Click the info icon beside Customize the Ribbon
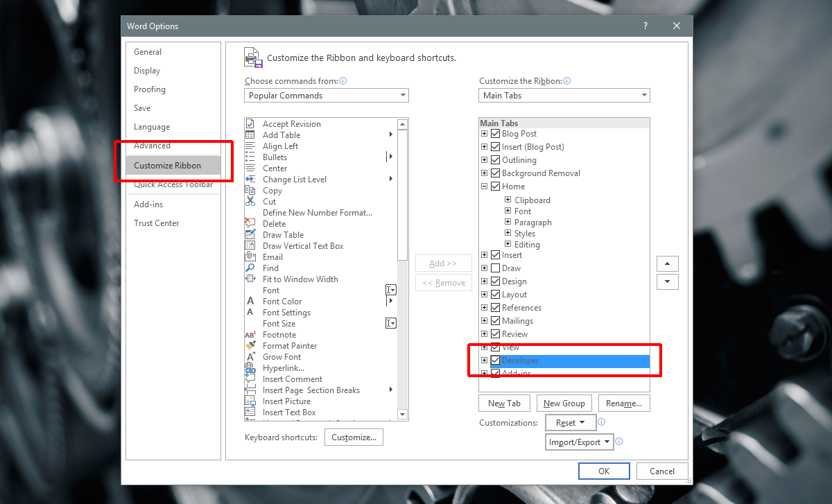 567,81
